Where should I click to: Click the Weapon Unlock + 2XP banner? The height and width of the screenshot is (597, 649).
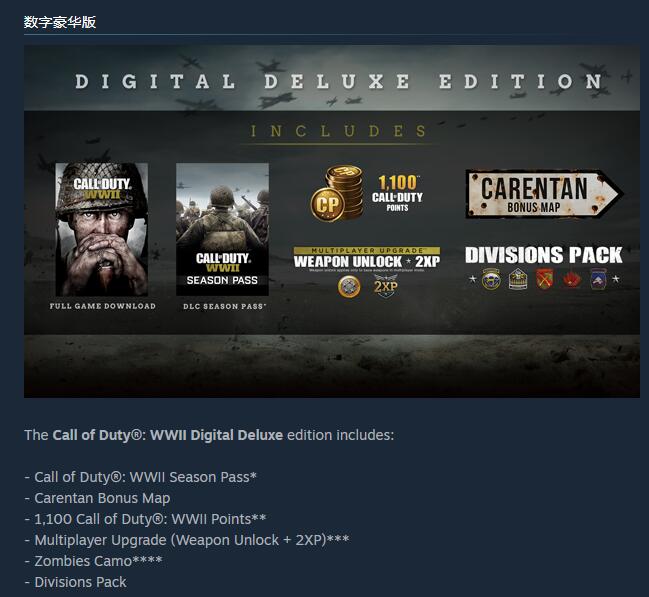(x=367, y=258)
